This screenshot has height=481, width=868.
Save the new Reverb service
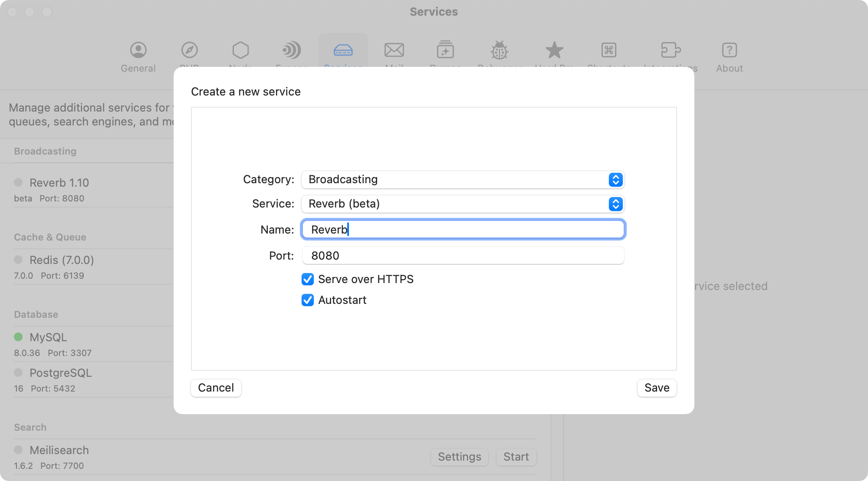pyautogui.click(x=657, y=388)
